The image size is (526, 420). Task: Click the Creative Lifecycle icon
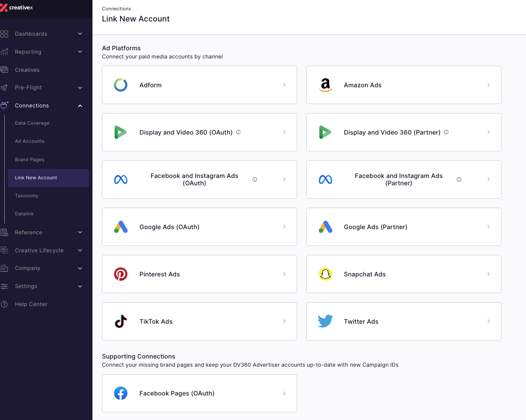4,250
